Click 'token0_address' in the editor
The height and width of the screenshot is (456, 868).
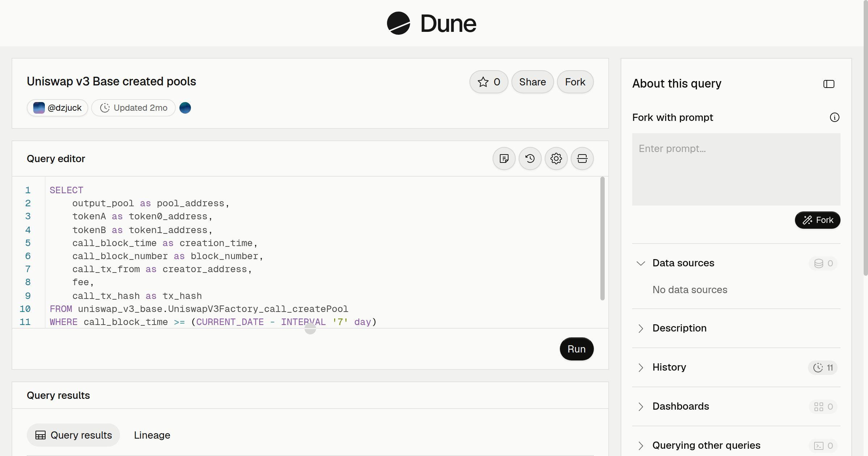pos(168,216)
